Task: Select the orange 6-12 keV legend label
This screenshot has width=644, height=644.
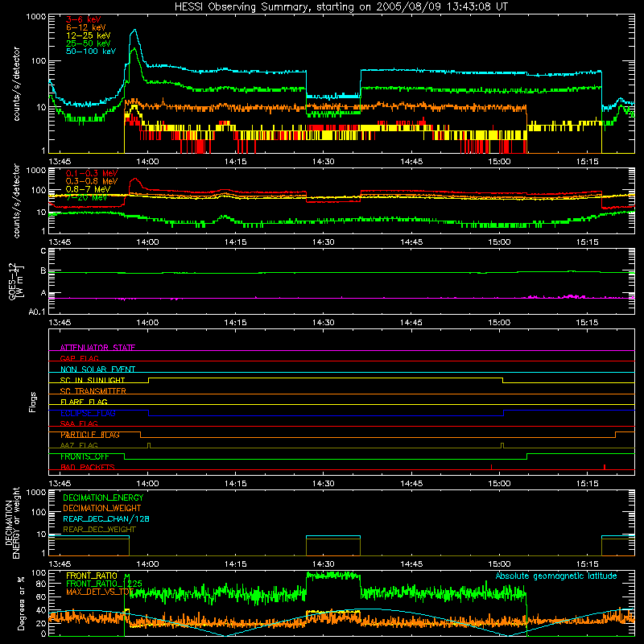Action: point(86,27)
